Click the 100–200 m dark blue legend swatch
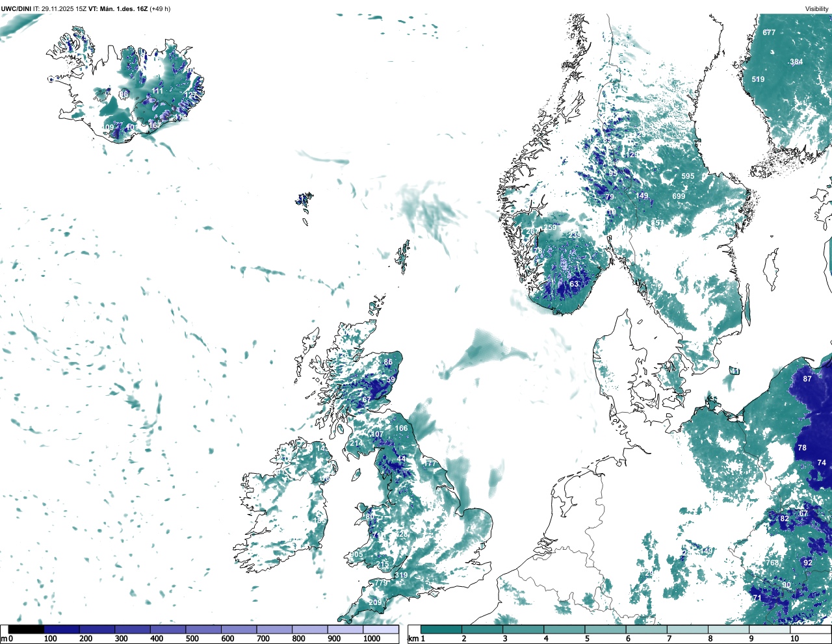This screenshot has height=644, width=832. pyautogui.click(x=61, y=629)
